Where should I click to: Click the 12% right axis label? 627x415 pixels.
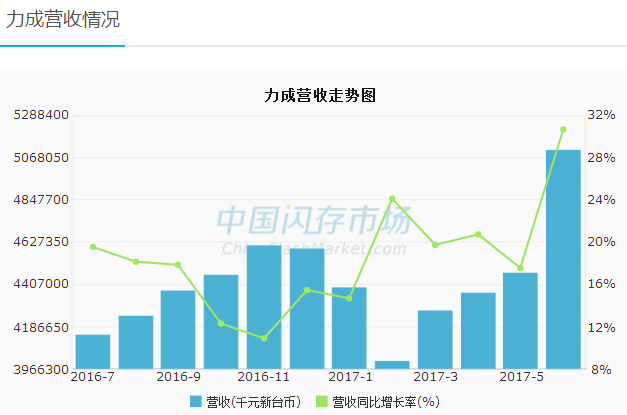[x=601, y=328]
